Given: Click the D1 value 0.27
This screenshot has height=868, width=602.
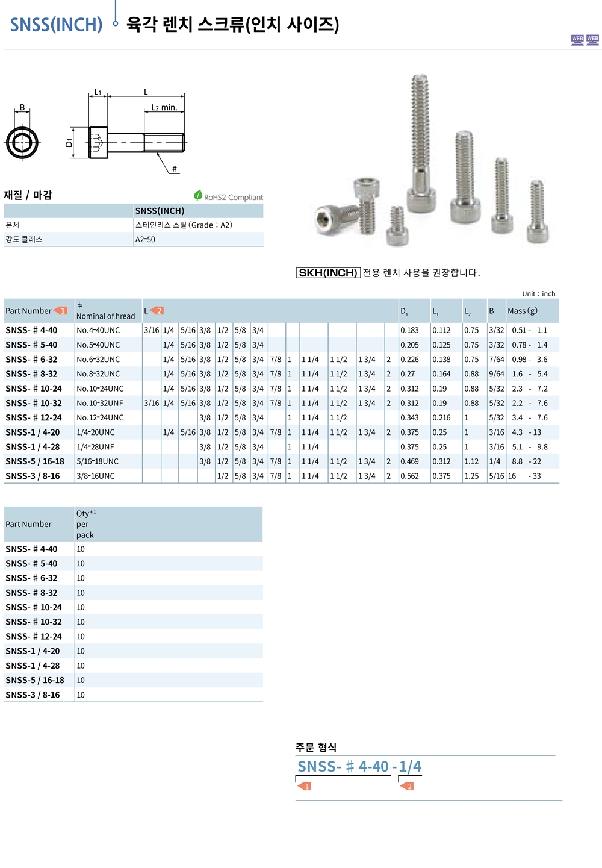Looking at the screenshot, I should [x=408, y=374].
